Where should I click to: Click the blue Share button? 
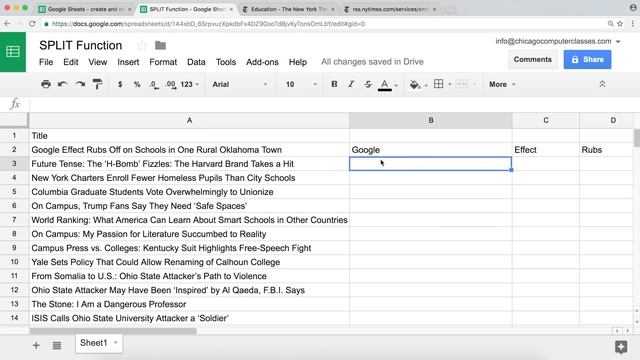point(587,60)
